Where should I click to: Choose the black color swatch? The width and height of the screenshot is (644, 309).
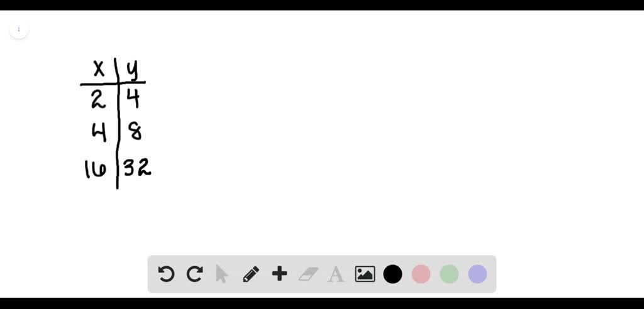coord(392,274)
